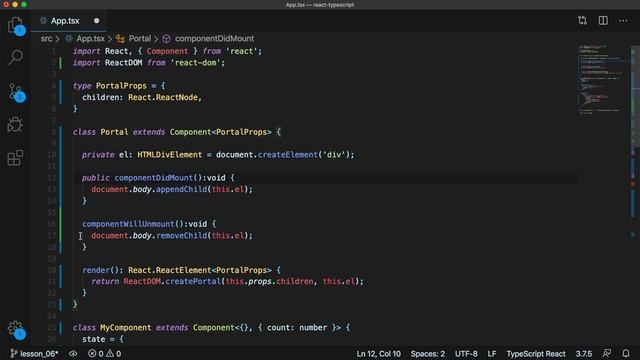The width and height of the screenshot is (640, 360).
Task: Change the LF end-of-line sequence
Action: [x=492, y=353]
